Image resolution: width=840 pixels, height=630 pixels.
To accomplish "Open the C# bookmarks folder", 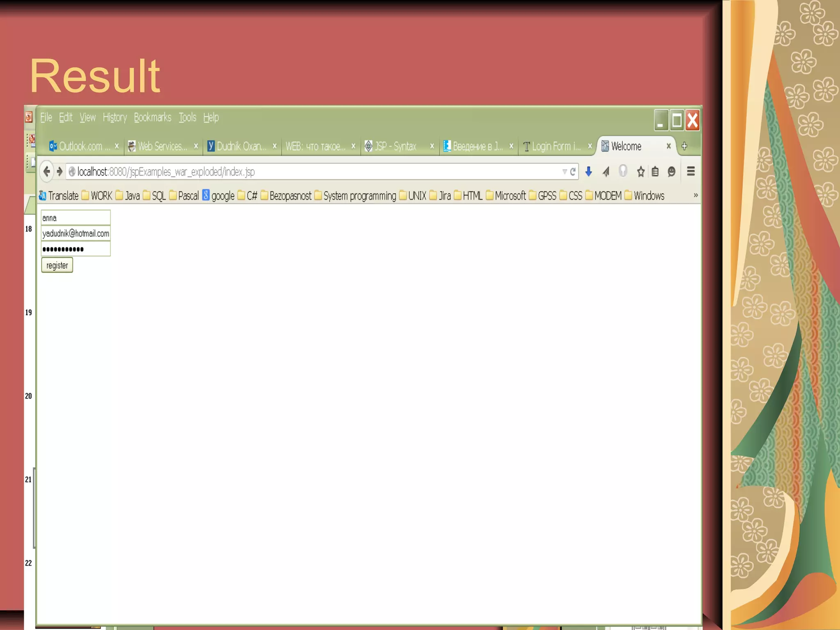I will click(247, 196).
